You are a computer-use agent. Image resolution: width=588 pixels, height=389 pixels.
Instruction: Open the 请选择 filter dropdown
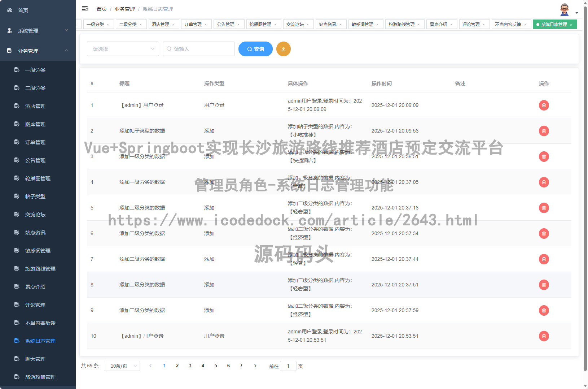123,49
